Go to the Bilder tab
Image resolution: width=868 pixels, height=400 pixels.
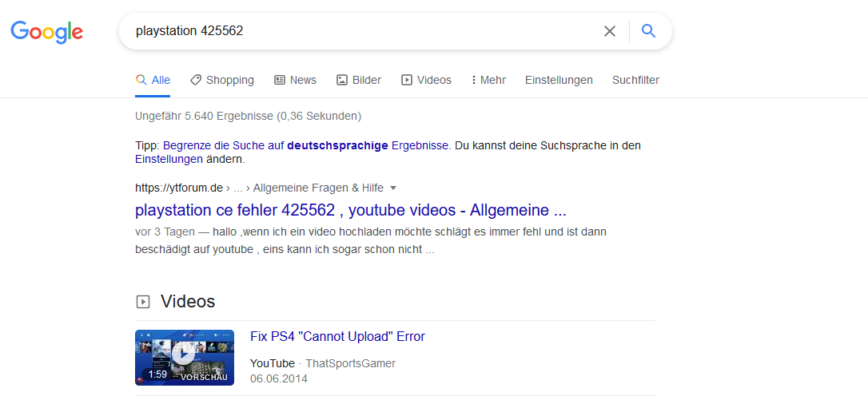(x=358, y=80)
